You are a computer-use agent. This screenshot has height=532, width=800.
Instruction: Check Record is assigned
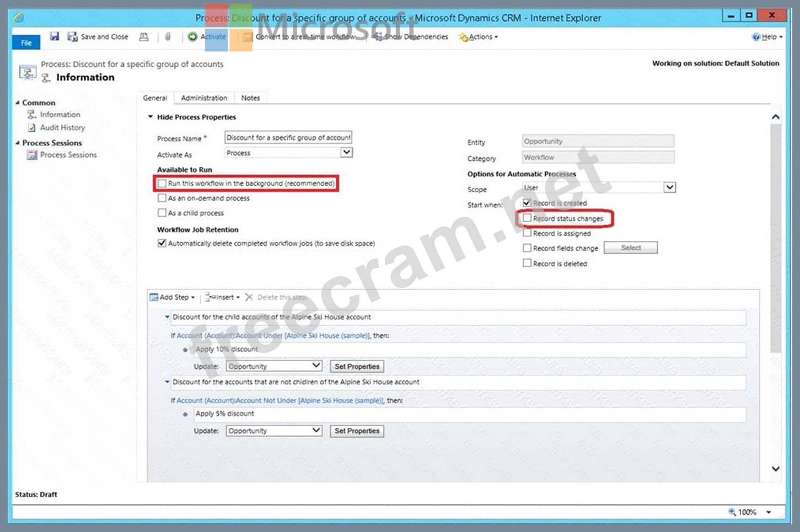pyautogui.click(x=527, y=233)
